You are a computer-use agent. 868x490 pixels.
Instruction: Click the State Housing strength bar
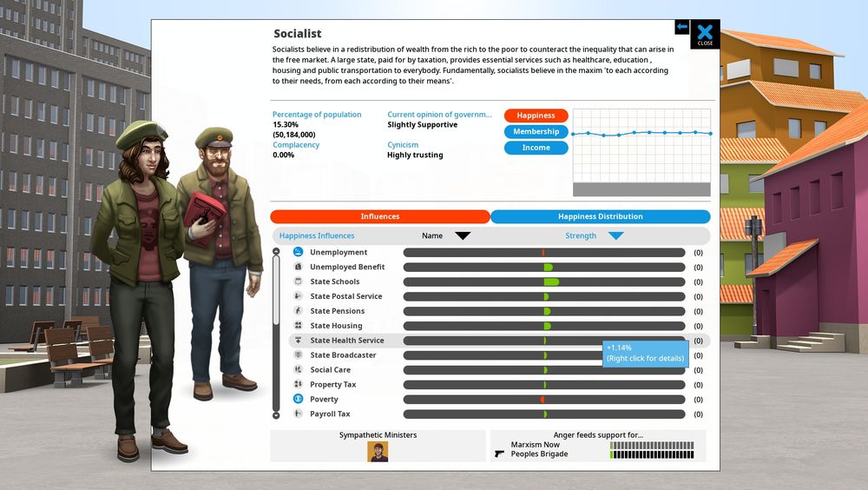pos(544,326)
